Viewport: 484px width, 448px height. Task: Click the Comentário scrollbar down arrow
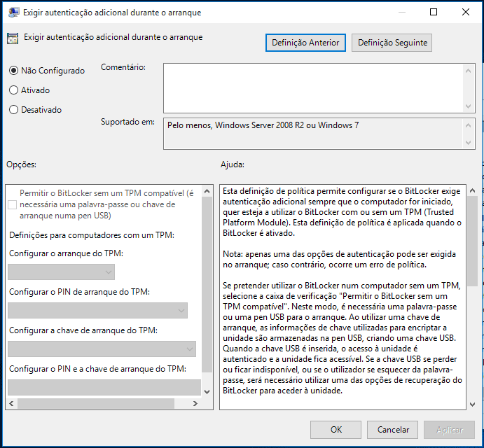click(469, 106)
